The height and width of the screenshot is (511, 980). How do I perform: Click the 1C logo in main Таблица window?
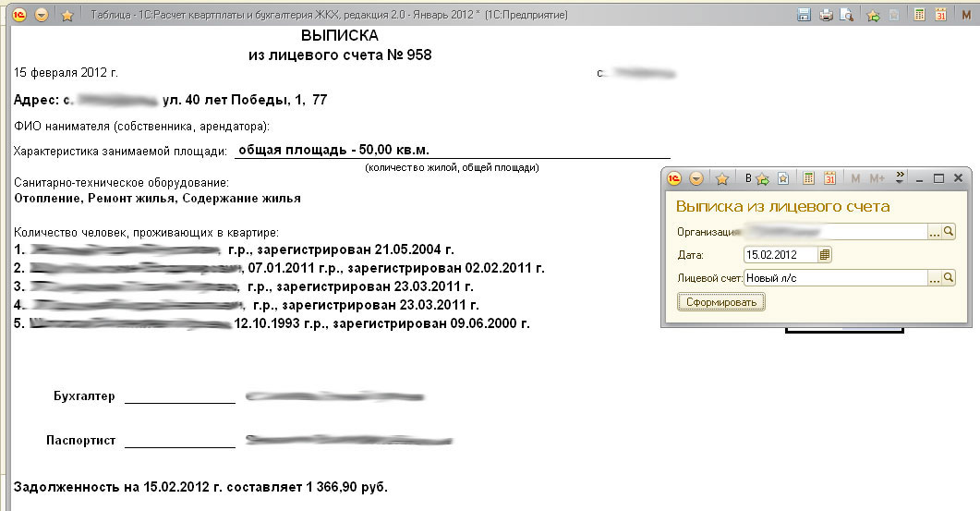tap(19, 14)
